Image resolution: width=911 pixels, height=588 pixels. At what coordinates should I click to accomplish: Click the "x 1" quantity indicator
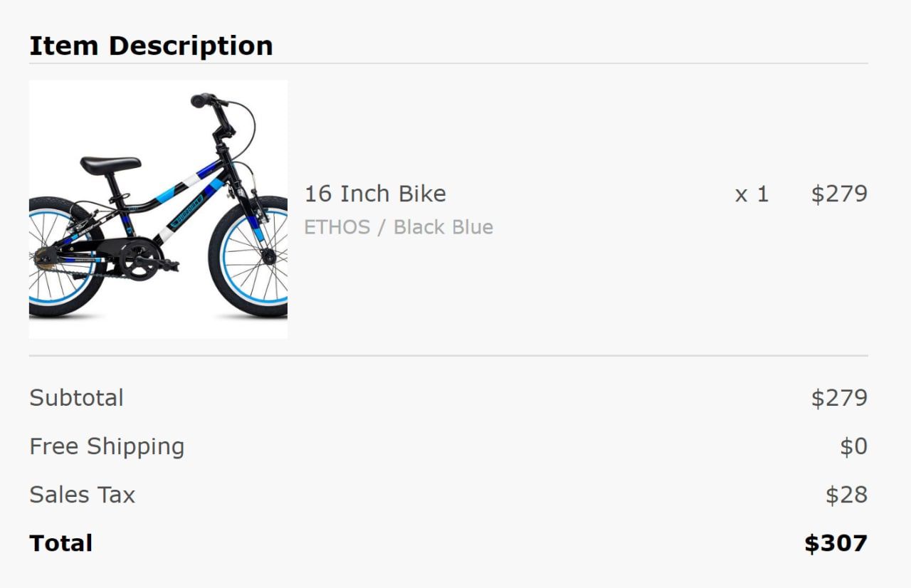(752, 194)
